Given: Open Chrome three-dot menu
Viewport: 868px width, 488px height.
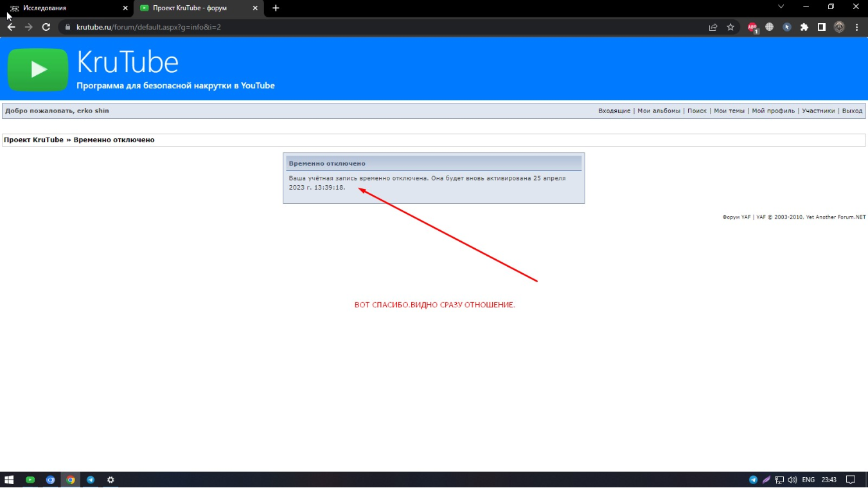Looking at the screenshot, I should click(x=857, y=28).
